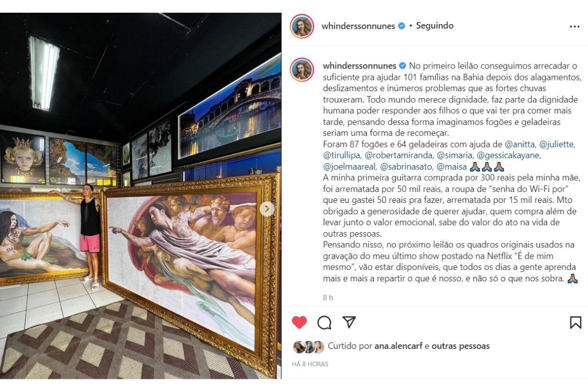
Task: Open whinderssonnunes username in the header
Action: 358,26
